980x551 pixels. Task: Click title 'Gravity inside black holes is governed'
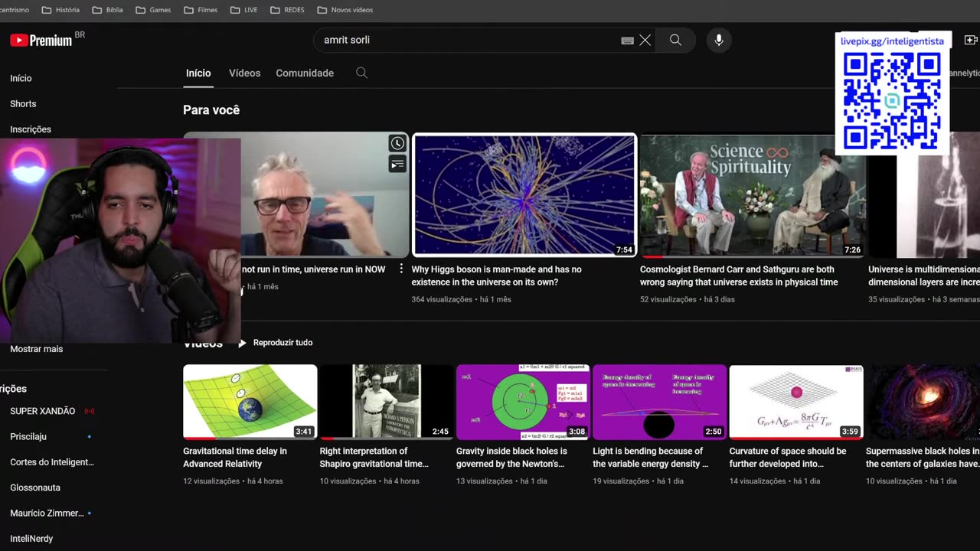click(x=511, y=458)
